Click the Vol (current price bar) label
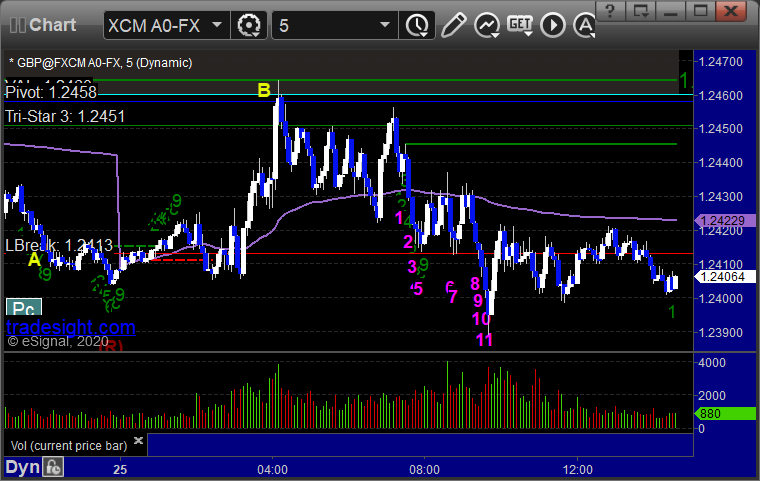Viewport: 760px width, 481px height. 69,446
